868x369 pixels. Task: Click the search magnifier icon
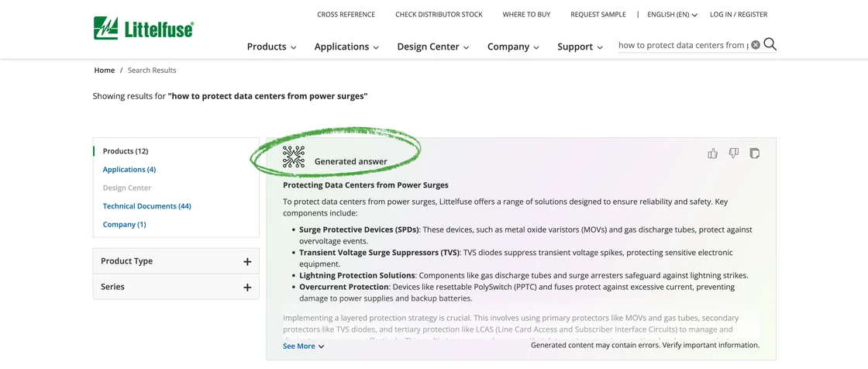coord(770,45)
